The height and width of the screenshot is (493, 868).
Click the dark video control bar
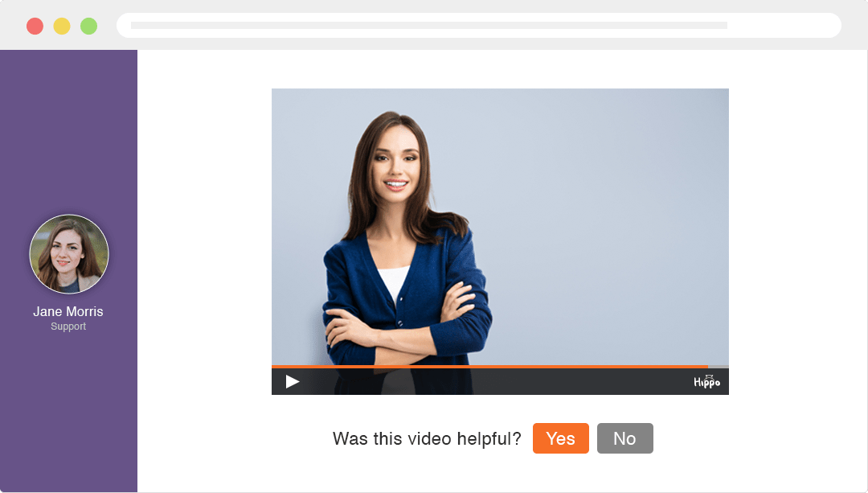click(498, 382)
